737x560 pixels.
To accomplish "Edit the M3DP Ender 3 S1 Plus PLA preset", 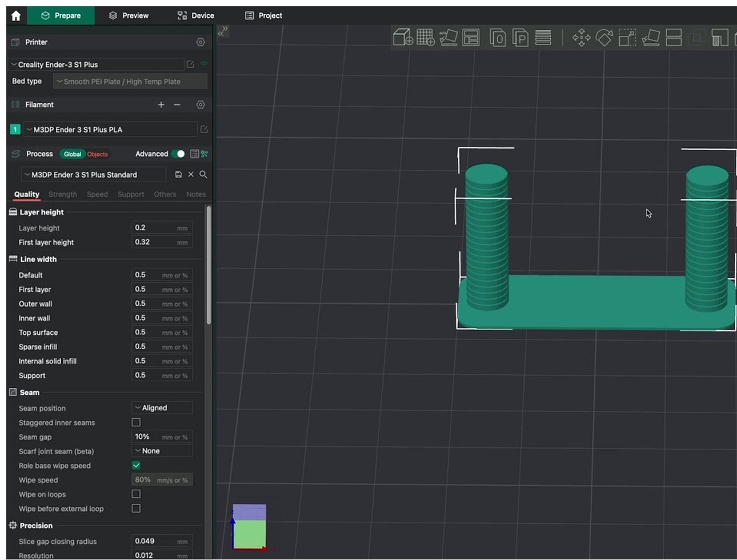I will tap(204, 130).
